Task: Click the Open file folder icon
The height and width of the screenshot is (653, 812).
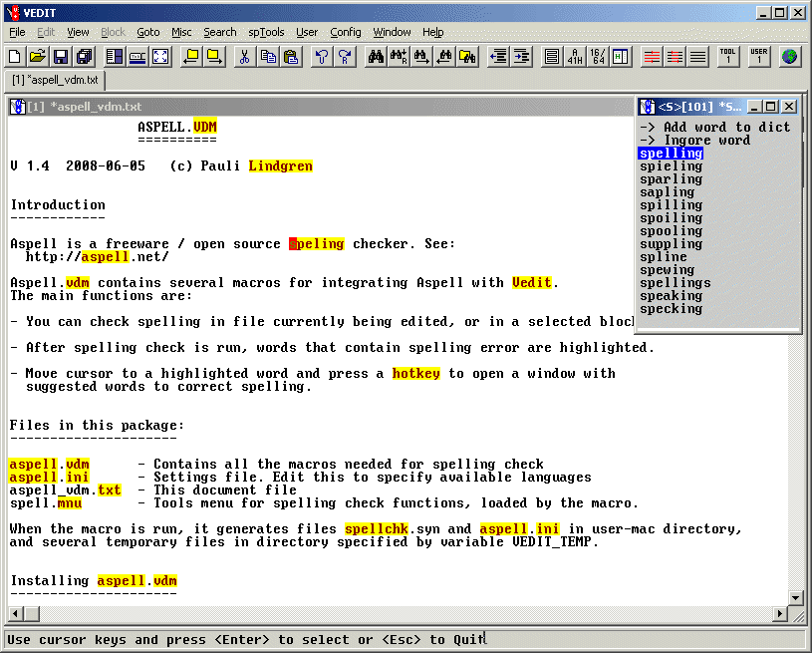Action: coord(37,57)
